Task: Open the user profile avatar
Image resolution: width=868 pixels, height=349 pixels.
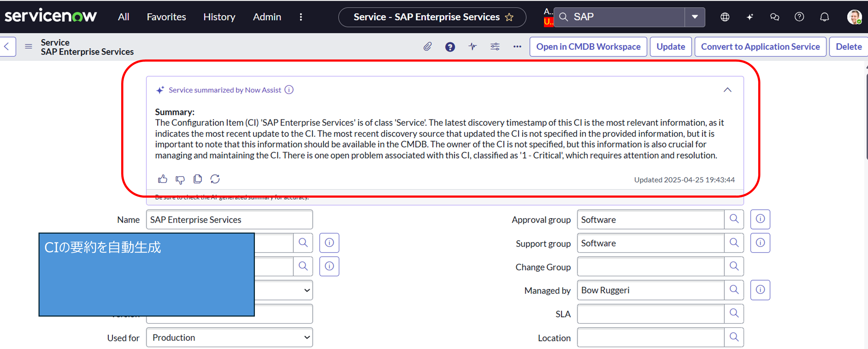Action: [x=854, y=17]
